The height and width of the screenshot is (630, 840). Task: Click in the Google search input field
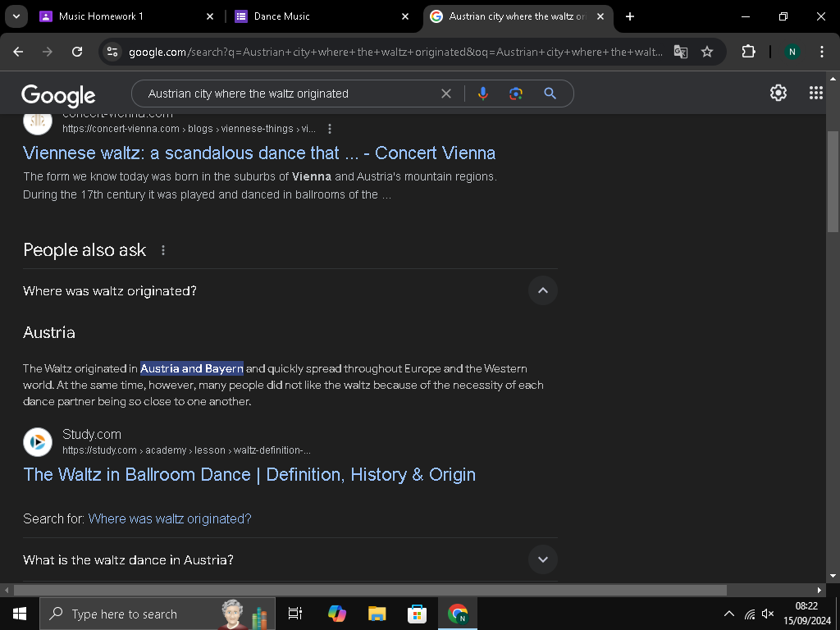tap(290, 94)
